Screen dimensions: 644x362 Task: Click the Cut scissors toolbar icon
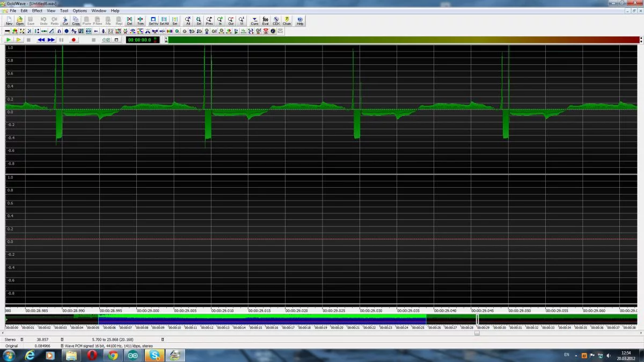pyautogui.click(x=65, y=21)
